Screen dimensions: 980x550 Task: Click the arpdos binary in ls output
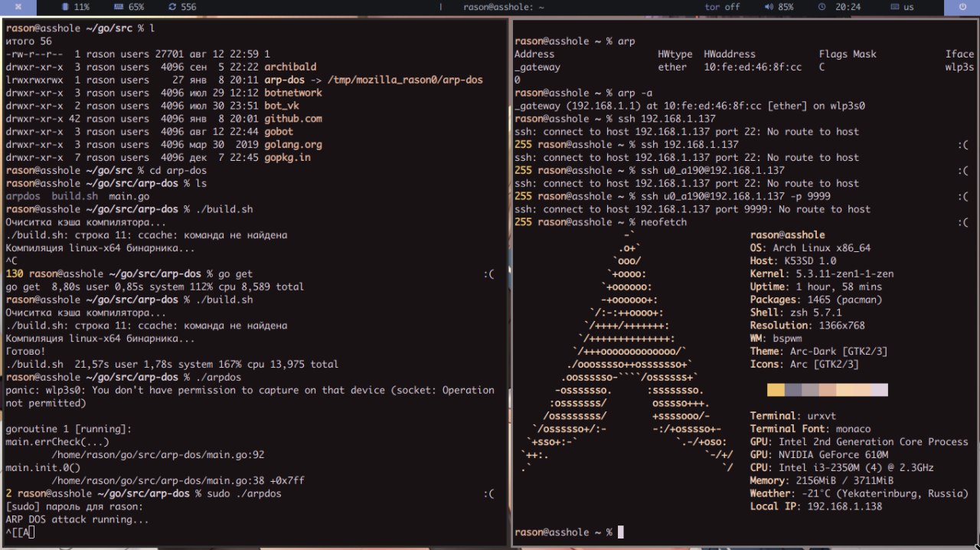coord(23,196)
